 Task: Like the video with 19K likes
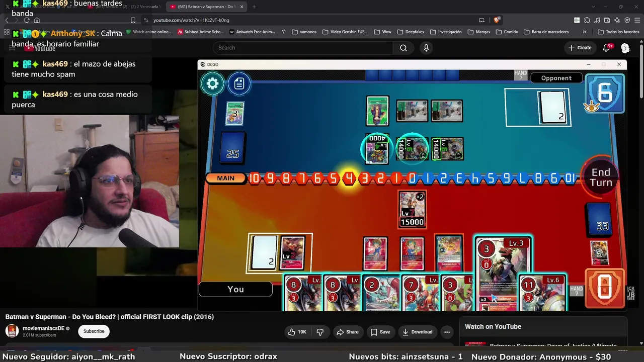(297, 332)
